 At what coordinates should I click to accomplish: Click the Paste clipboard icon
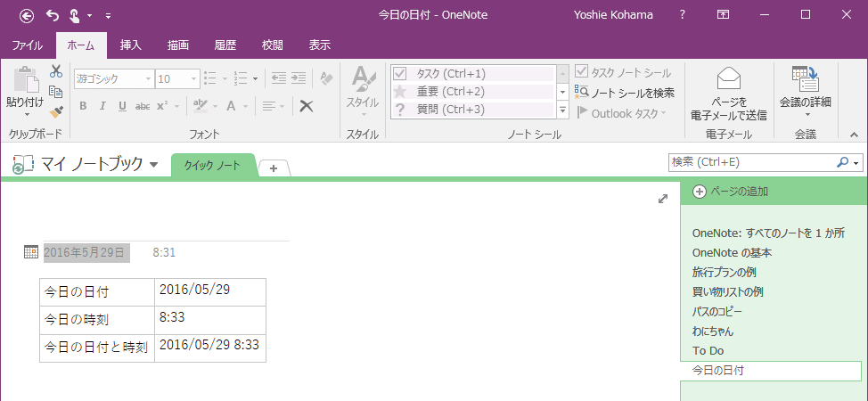[26, 80]
